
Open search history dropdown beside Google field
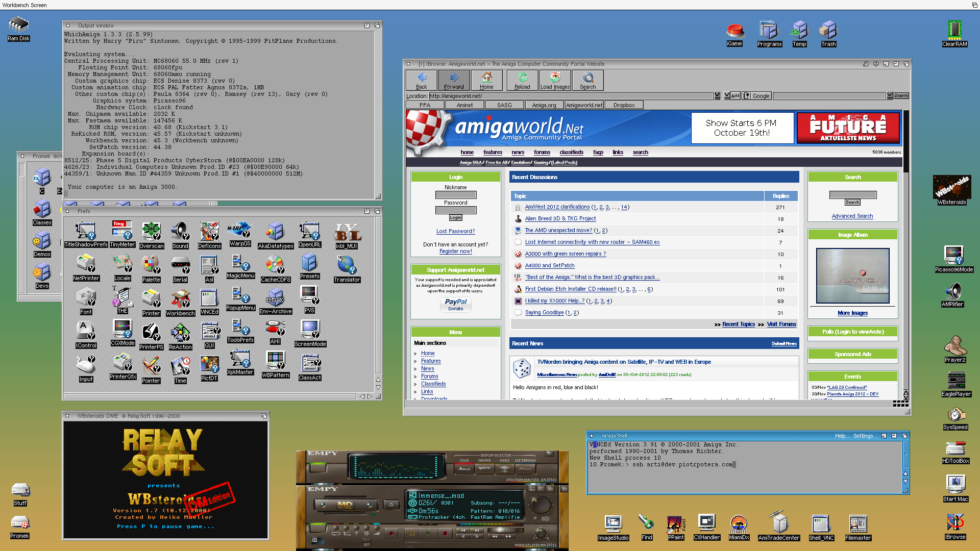890,96
